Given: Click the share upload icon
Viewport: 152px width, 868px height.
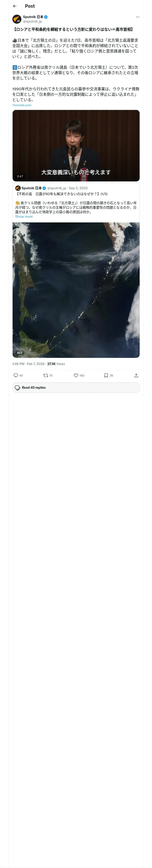Looking at the screenshot, I should [136, 375].
